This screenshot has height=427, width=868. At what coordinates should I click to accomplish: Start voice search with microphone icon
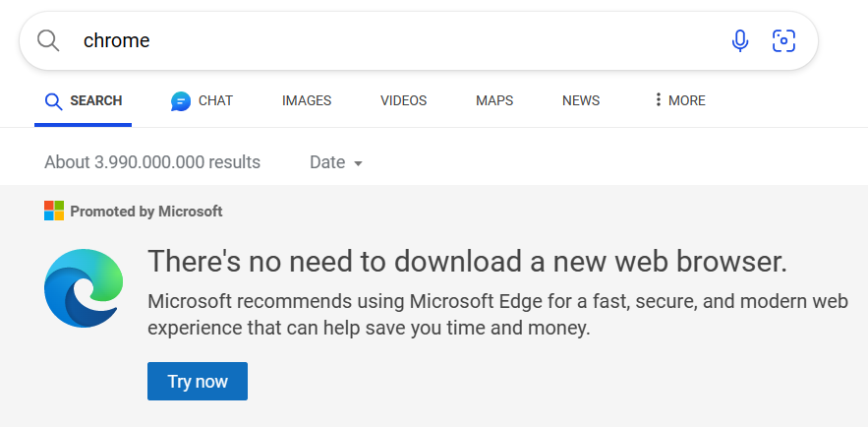[x=740, y=41]
